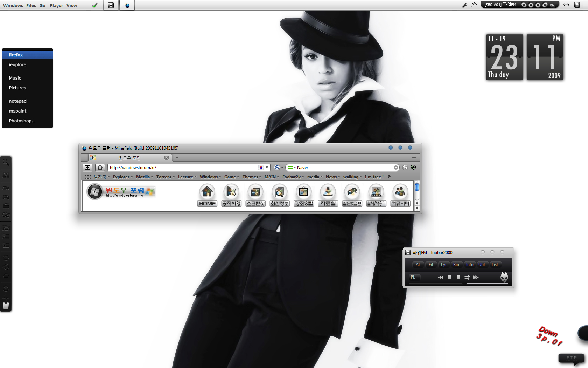Open 최신정보 icon on forum page
The image size is (588, 368).
point(280,196)
